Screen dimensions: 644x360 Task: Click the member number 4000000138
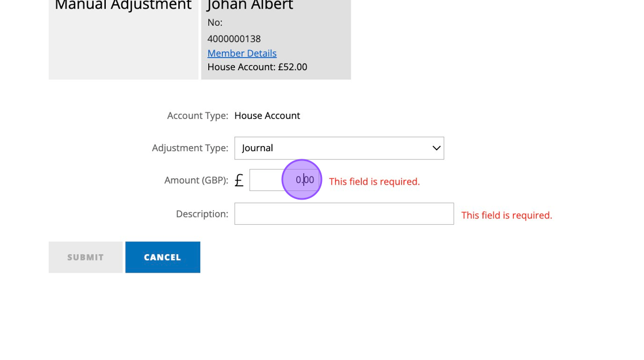pyautogui.click(x=234, y=39)
